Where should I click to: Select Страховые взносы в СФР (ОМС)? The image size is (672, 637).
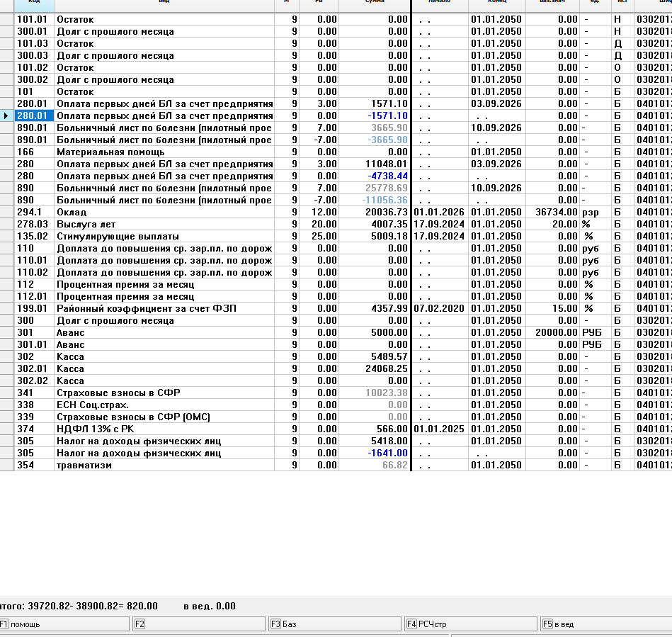(133, 417)
